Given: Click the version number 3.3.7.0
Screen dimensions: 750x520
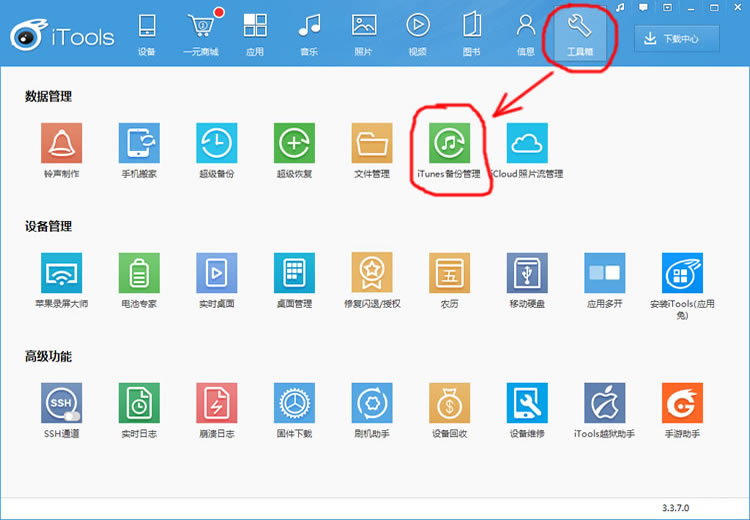Looking at the screenshot, I should click(x=675, y=508).
